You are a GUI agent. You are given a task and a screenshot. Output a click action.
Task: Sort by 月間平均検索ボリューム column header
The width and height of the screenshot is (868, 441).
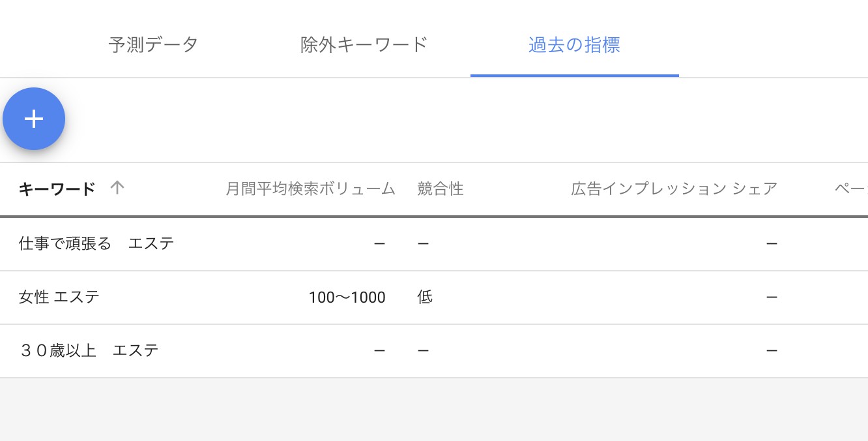click(311, 189)
